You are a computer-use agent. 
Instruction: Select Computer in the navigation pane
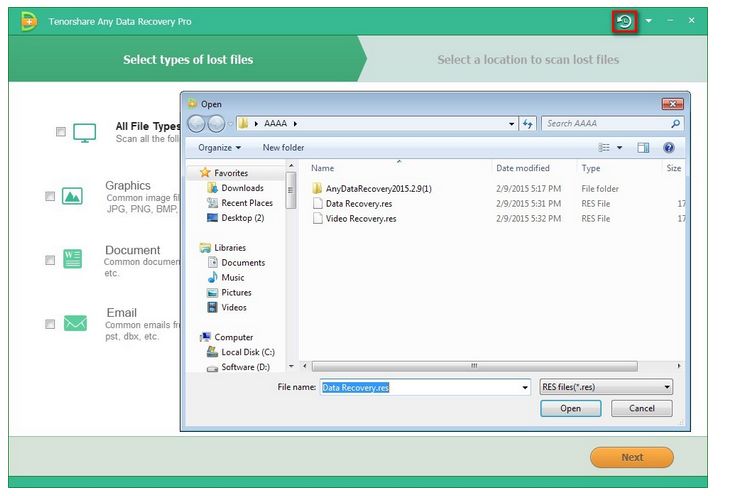click(x=227, y=337)
